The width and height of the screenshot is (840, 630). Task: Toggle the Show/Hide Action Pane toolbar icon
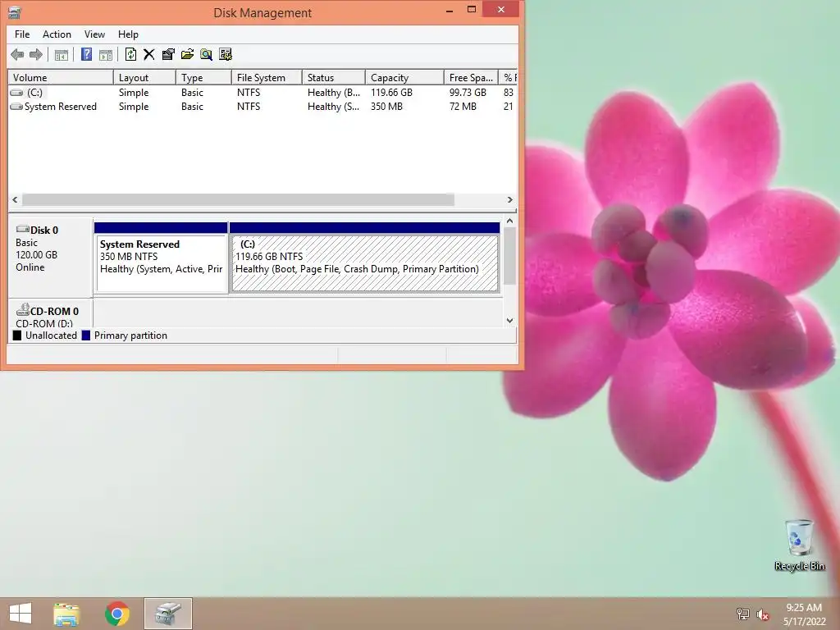106,54
